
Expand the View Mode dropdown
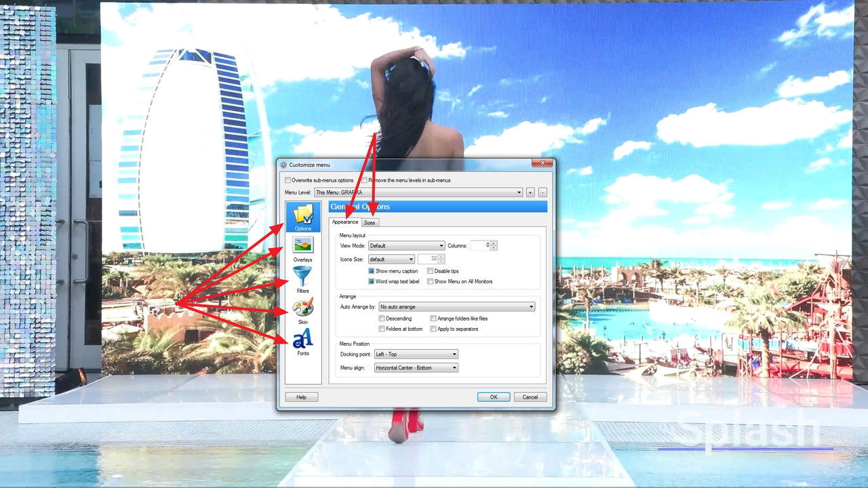[x=406, y=245]
